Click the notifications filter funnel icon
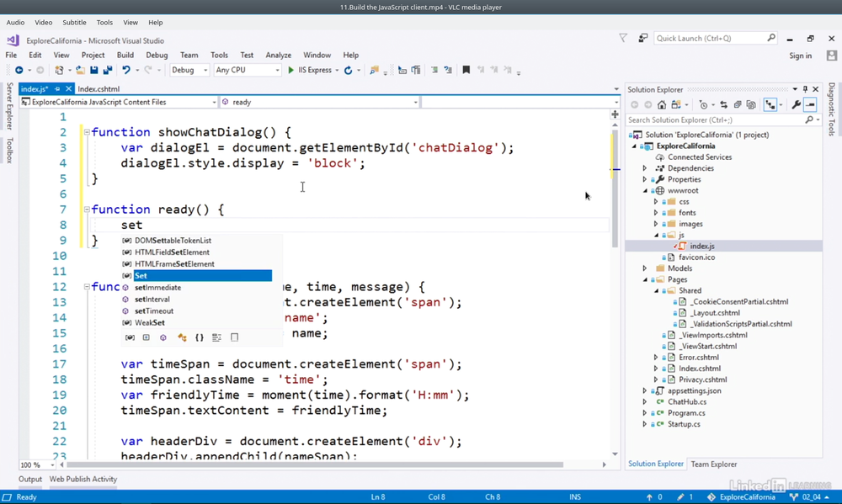 pos(623,38)
